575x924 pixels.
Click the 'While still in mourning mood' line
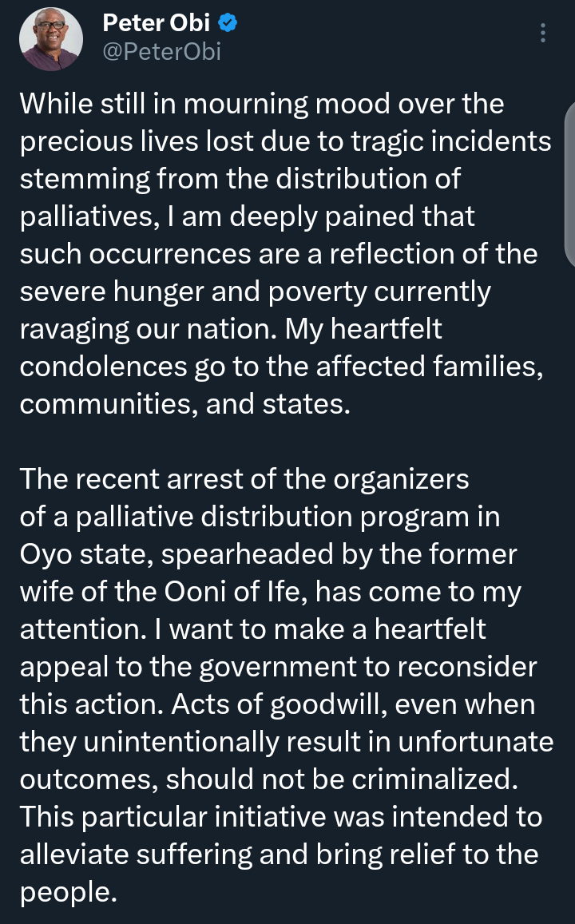tap(262, 105)
